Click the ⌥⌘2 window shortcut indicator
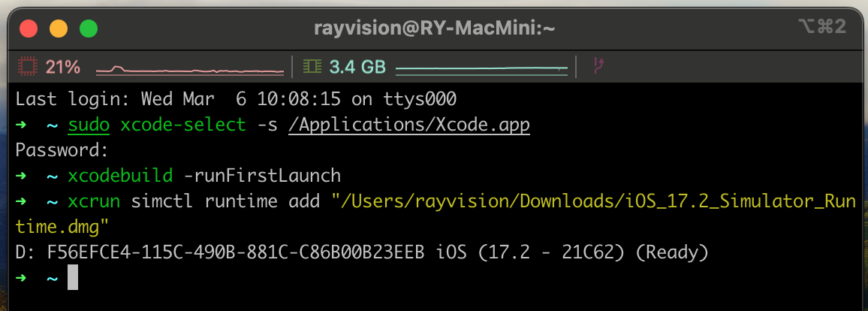The image size is (868, 311). (822, 28)
